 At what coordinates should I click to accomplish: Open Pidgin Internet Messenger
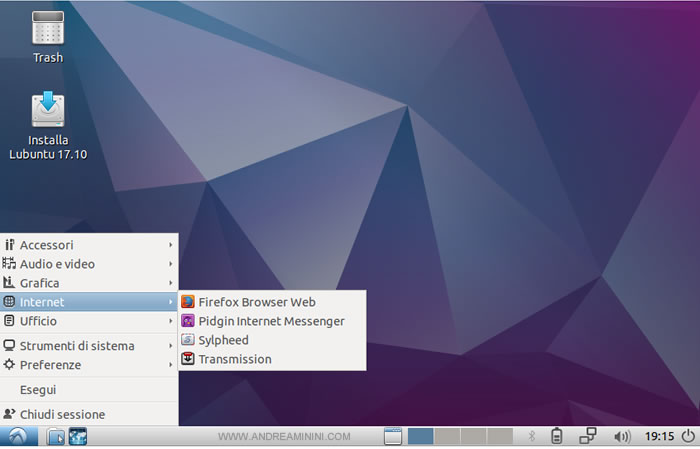point(270,321)
